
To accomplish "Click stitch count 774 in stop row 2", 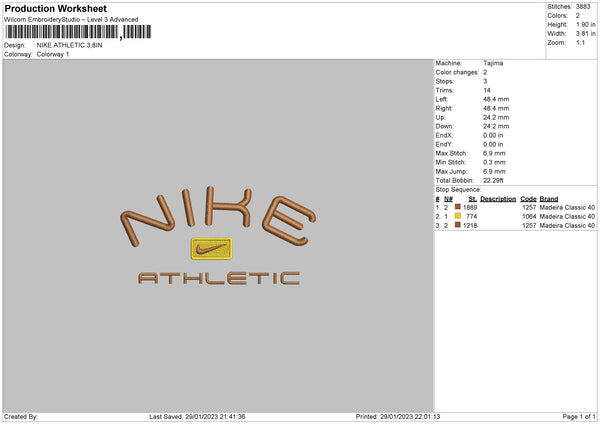I will coord(471,217).
